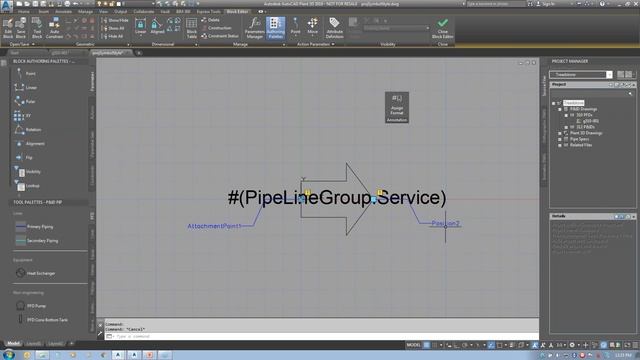The width and height of the screenshot is (640, 360).
Task: Toggle the Authoring Palettes button
Action: [276, 28]
